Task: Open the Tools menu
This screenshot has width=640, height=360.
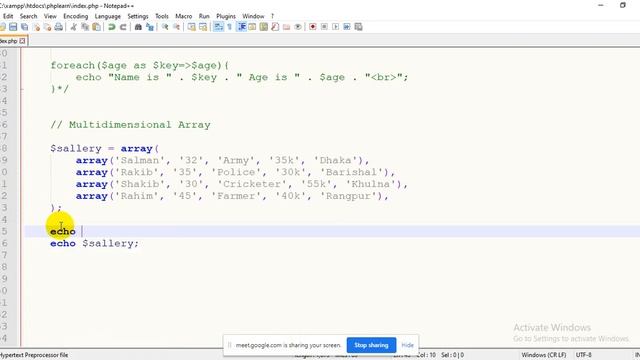Action: pyautogui.click(x=162, y=16)
